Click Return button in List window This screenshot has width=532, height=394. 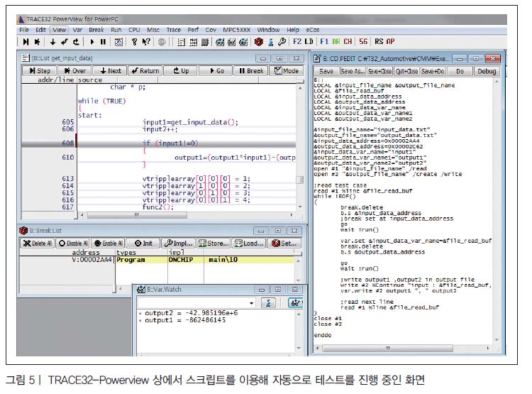pyautogui.click(x=145, y=71)
